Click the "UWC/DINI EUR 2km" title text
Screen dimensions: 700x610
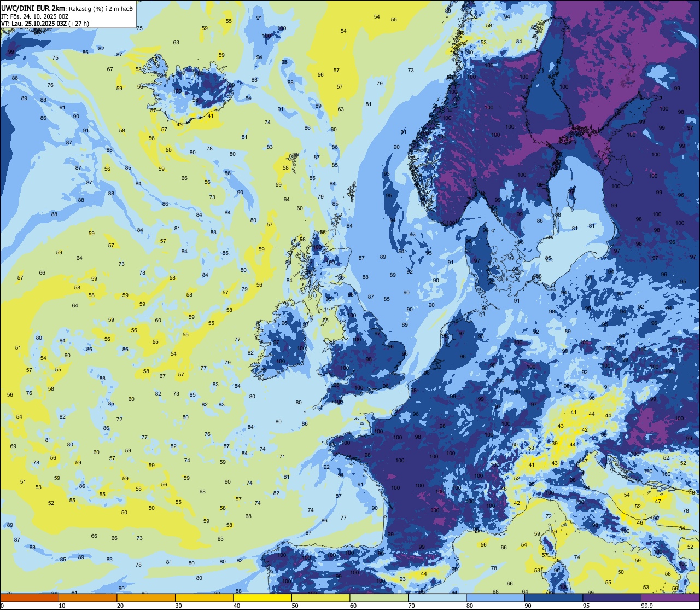[33, 9]
